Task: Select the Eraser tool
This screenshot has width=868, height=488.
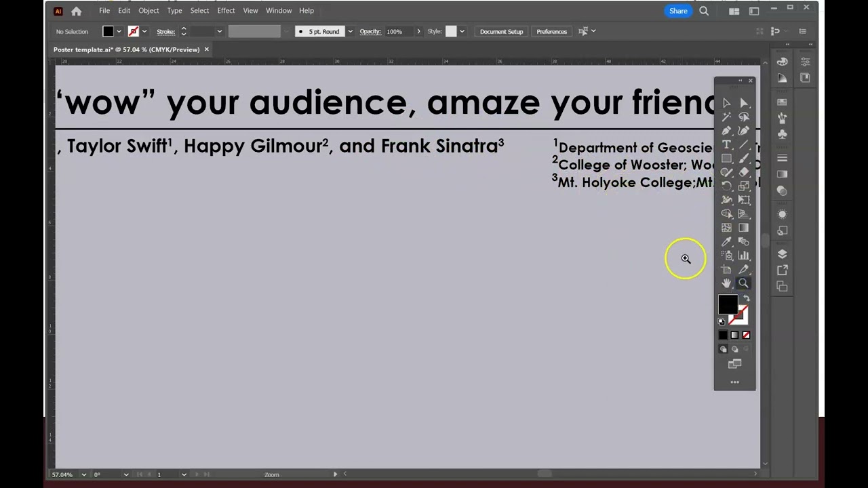Action: coord(744,172)
